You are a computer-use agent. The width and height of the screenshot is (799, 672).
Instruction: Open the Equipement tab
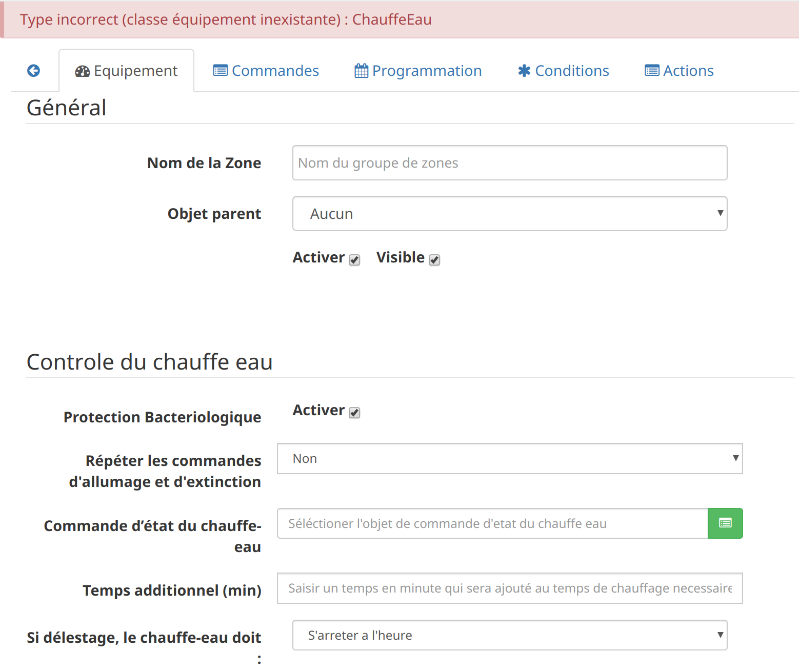pos(127,71)
